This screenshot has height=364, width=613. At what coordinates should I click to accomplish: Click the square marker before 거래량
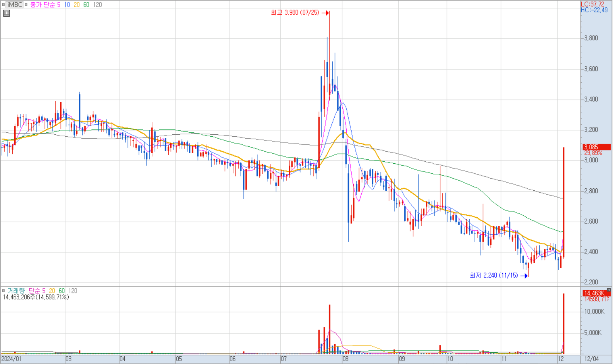pos(3,291)
